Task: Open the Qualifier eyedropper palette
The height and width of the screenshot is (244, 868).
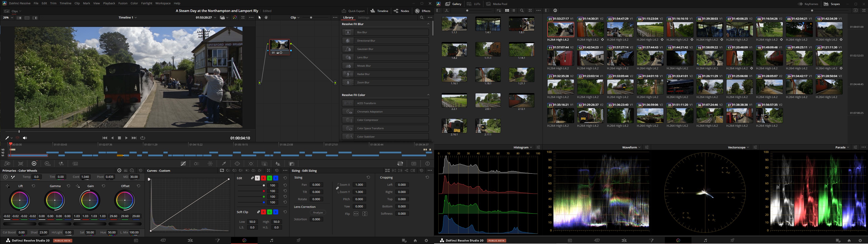Action: pyautogui.click(x=224, y=164)
